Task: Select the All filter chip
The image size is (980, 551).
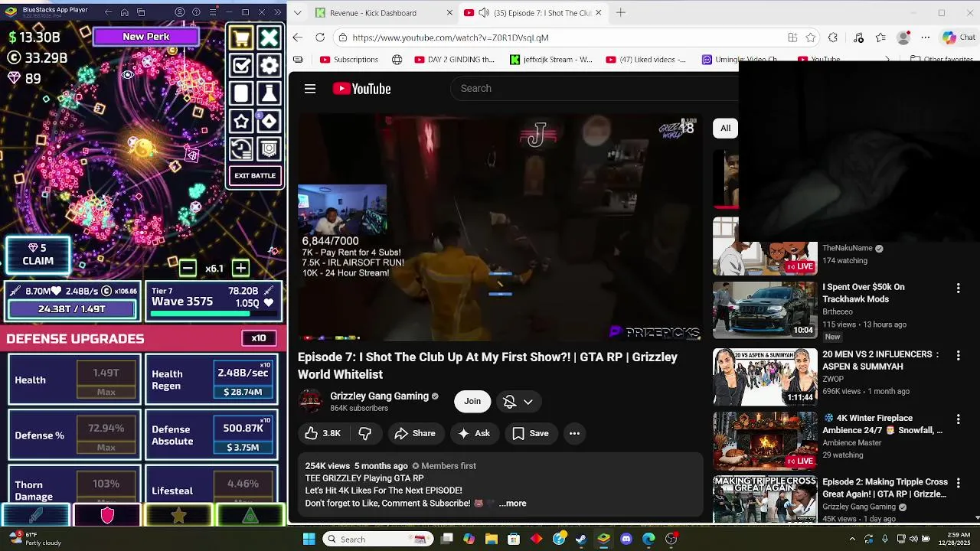Action: pos(725,128)
